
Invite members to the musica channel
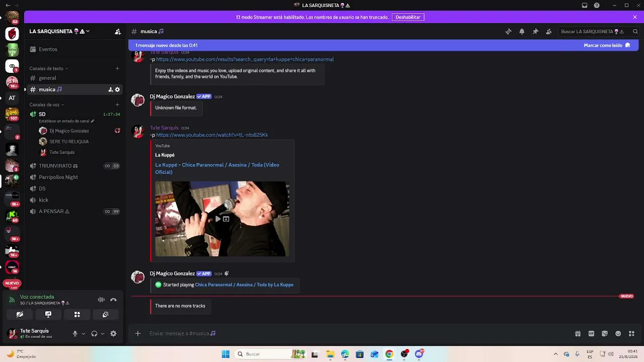click(x=111, y=89)
